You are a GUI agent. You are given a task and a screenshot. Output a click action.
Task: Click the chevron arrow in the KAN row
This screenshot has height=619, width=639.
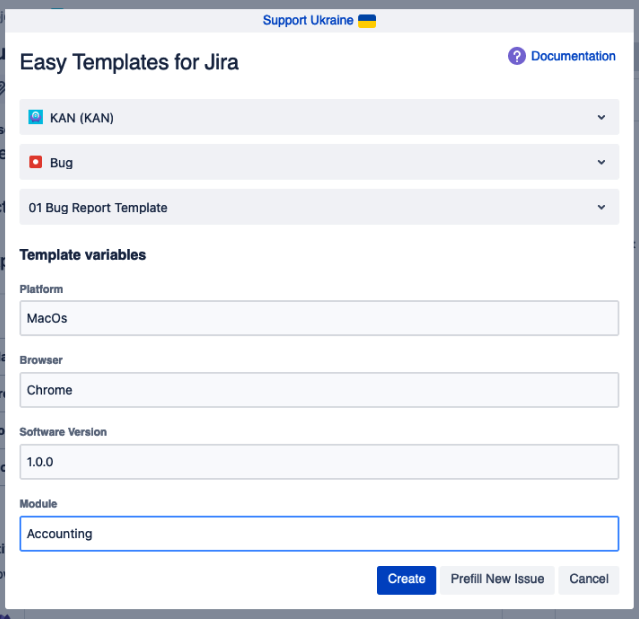[601, 117]
